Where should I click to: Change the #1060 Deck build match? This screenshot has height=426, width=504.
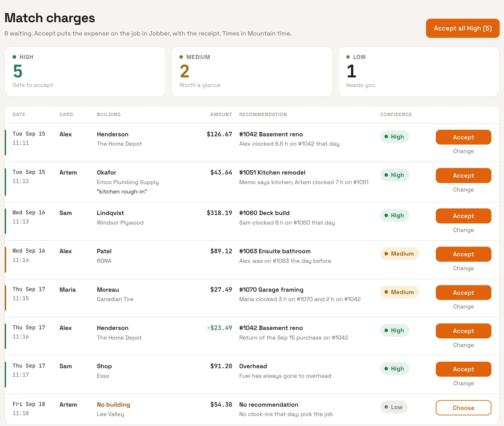click(463, 230)
